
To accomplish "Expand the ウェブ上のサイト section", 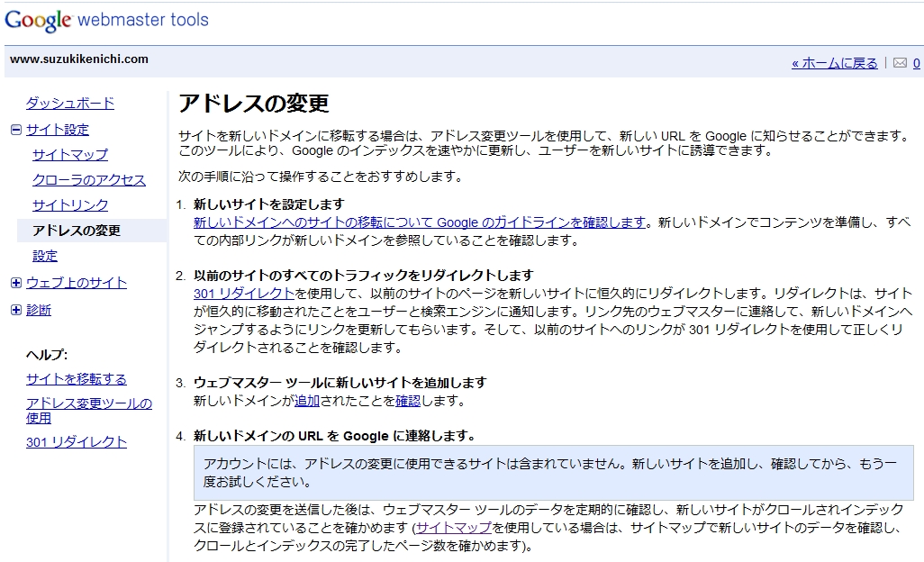I will click(x=16, y=283).
